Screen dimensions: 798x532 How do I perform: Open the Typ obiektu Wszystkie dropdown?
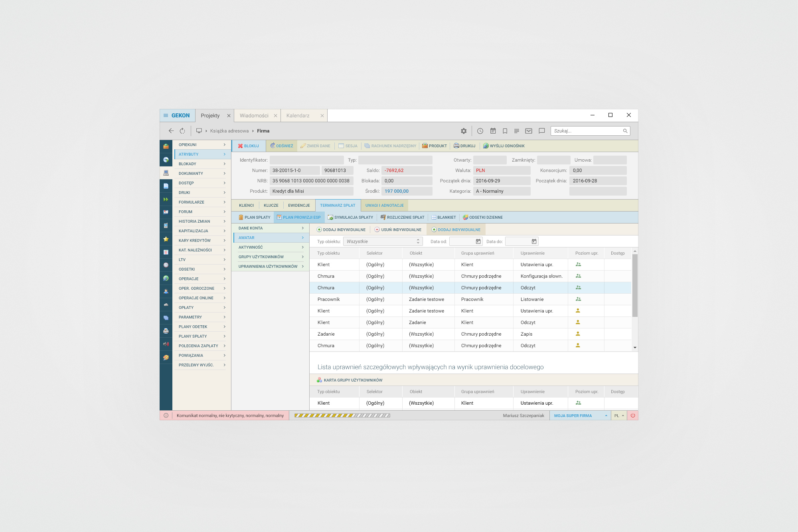click(x=383, y=241)
